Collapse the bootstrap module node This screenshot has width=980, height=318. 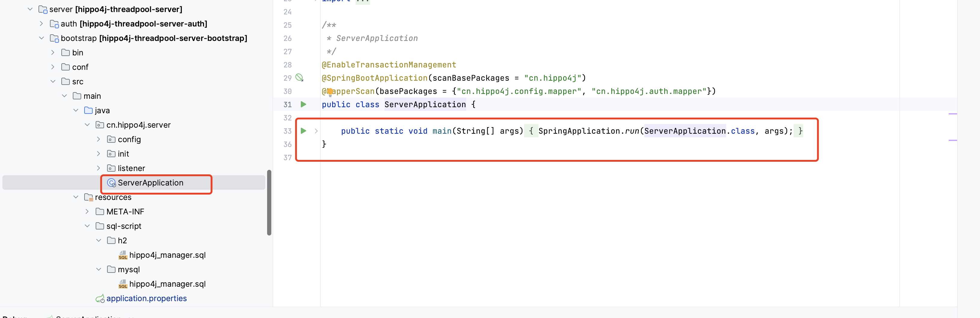click(42, 38)
